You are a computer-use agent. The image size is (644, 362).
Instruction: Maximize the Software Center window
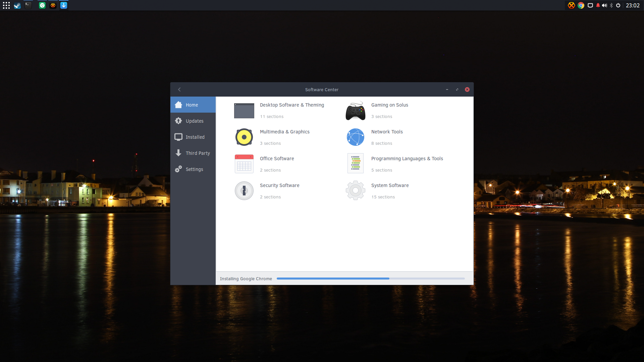pos(457,89)
